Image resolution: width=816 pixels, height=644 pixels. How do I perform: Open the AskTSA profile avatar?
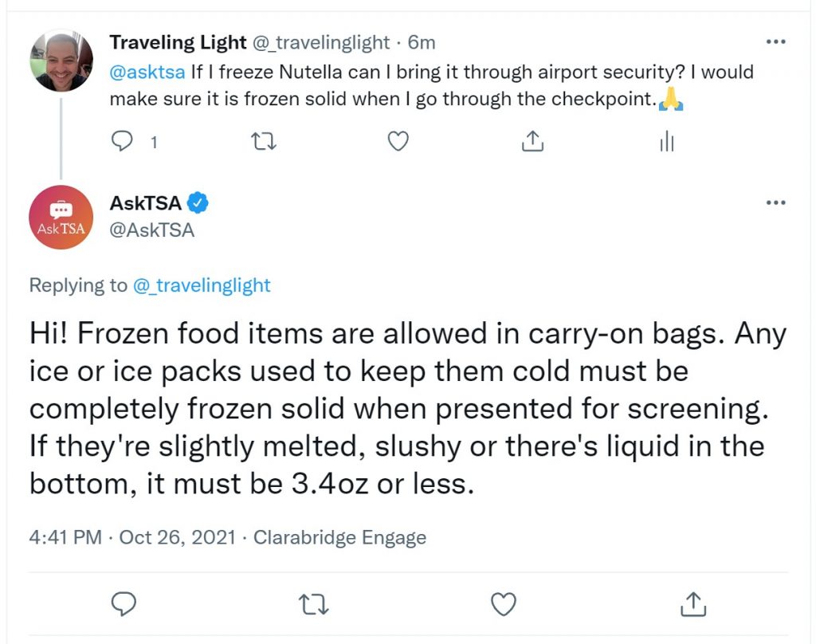point(61,217)
